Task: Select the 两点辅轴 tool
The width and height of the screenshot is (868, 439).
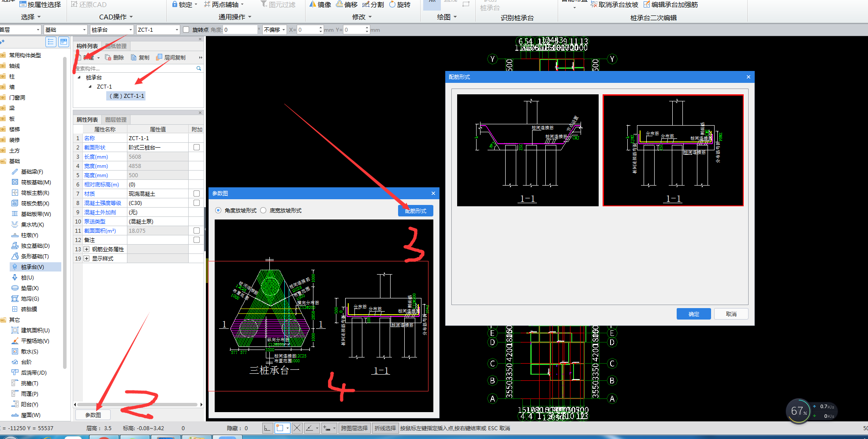Action: (221, 4)
